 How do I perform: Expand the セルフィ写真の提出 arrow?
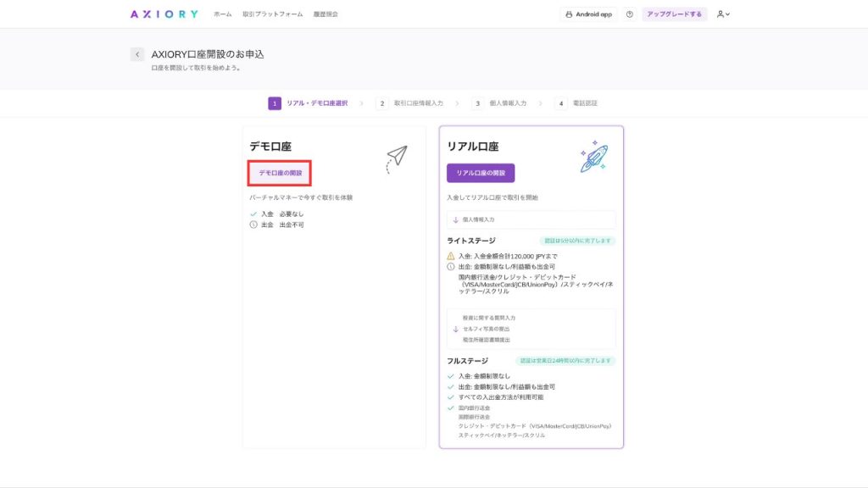click(x=455, y=329)
